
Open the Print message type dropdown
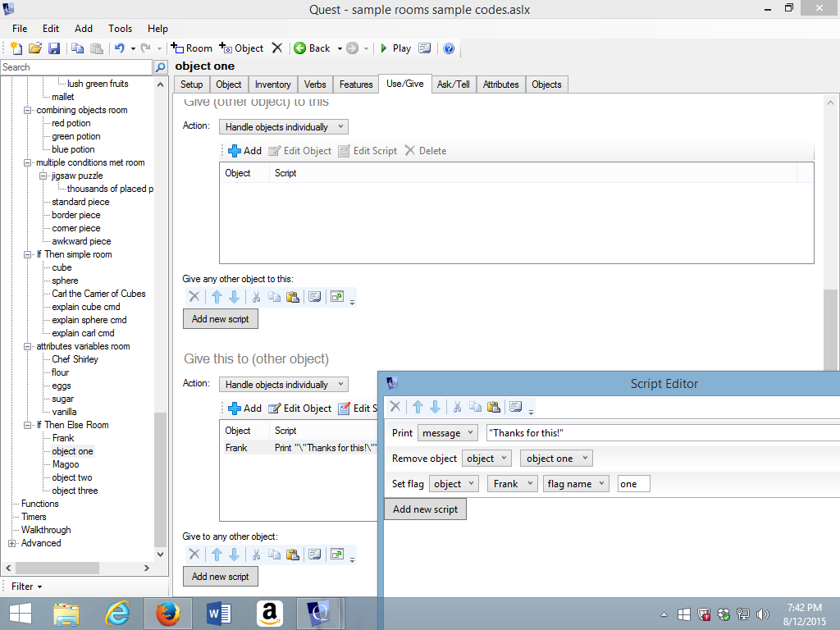(x=447, y=432)
